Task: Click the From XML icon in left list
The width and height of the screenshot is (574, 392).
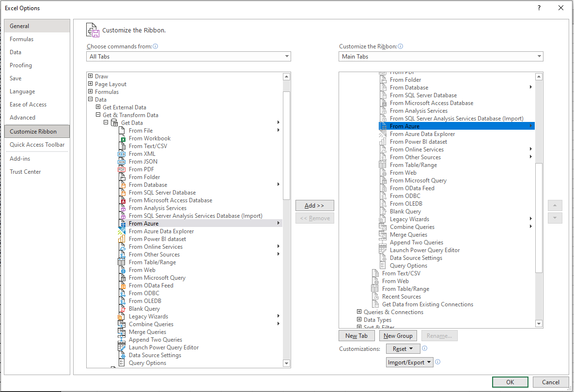Action: coord(122,154)
